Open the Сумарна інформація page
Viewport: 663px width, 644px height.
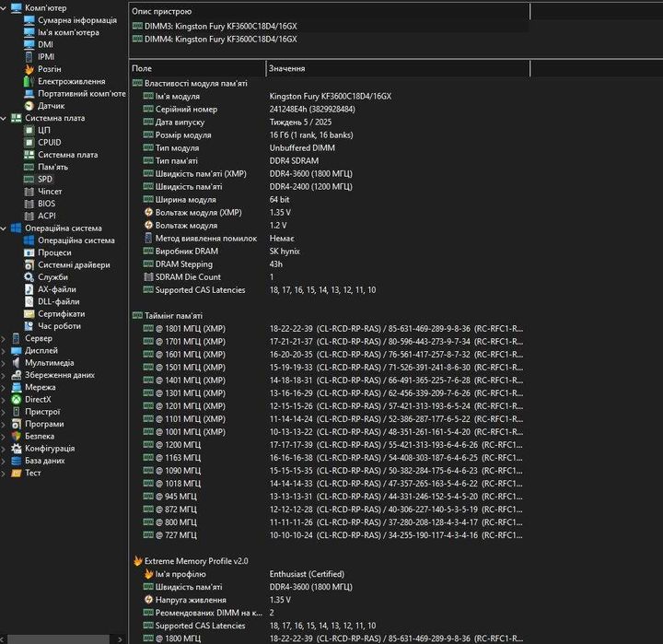point(77,20)
